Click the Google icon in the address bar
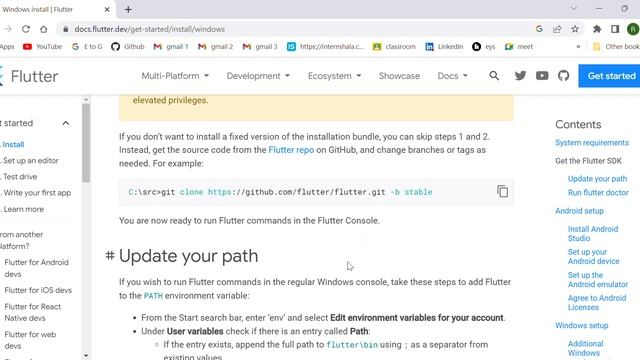 click(539, 29)
